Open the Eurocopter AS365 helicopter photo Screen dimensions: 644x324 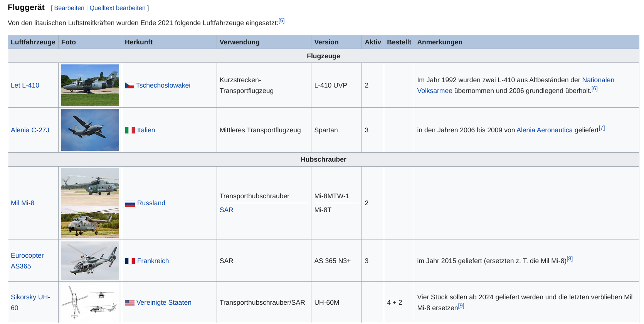point(90,261)
